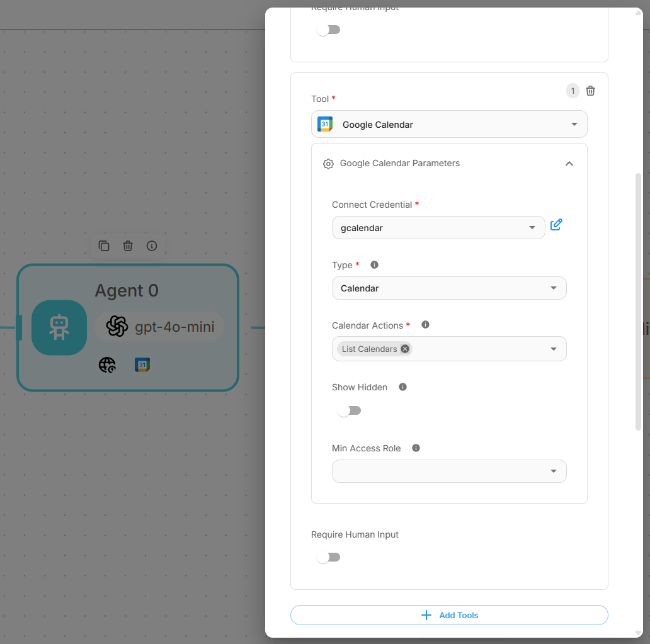650x644 pixels.
Task: Click the info icon next to Show Hidden
Action: click(403, 387)
